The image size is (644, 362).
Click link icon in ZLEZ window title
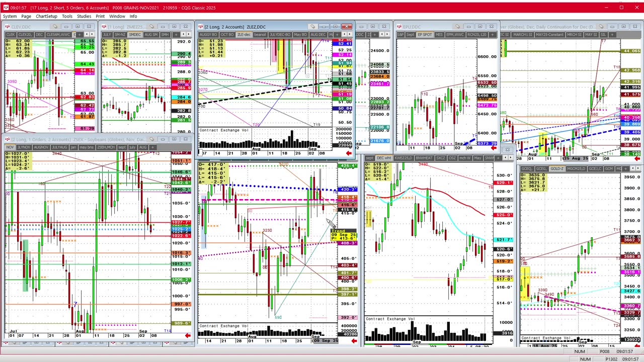coord(313,27)
